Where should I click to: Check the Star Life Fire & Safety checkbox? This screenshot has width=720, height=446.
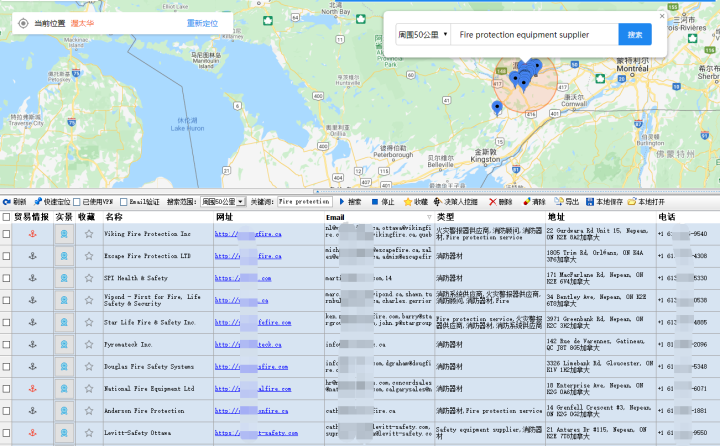point(6,322)
